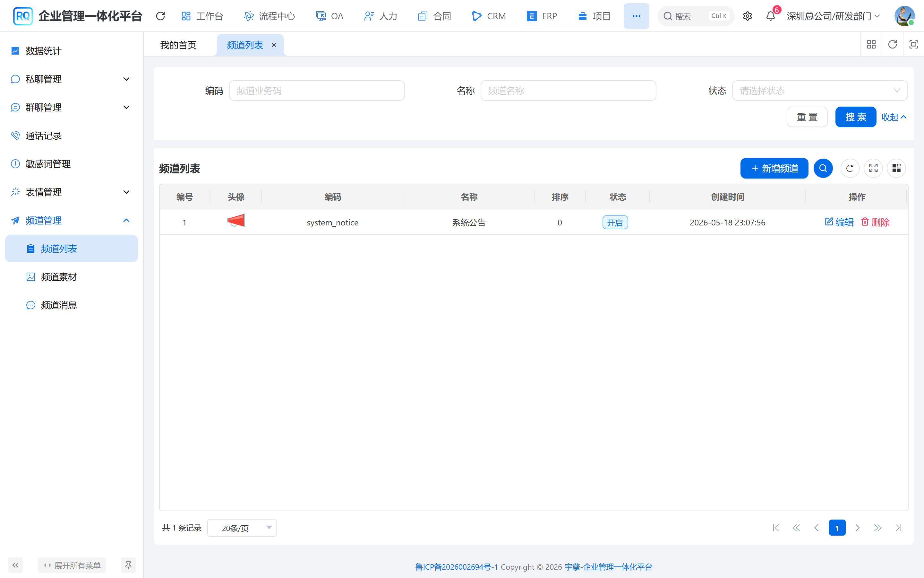The width and height of the screenshot is (924, 578).
Task: Open the 流程中心 menu
Action: [x=269, y=16]
